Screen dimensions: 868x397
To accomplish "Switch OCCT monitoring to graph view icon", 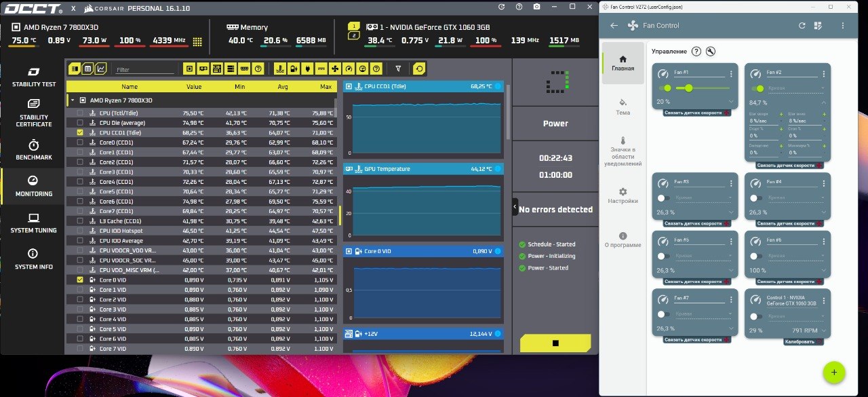I will (x=101, y=69).
